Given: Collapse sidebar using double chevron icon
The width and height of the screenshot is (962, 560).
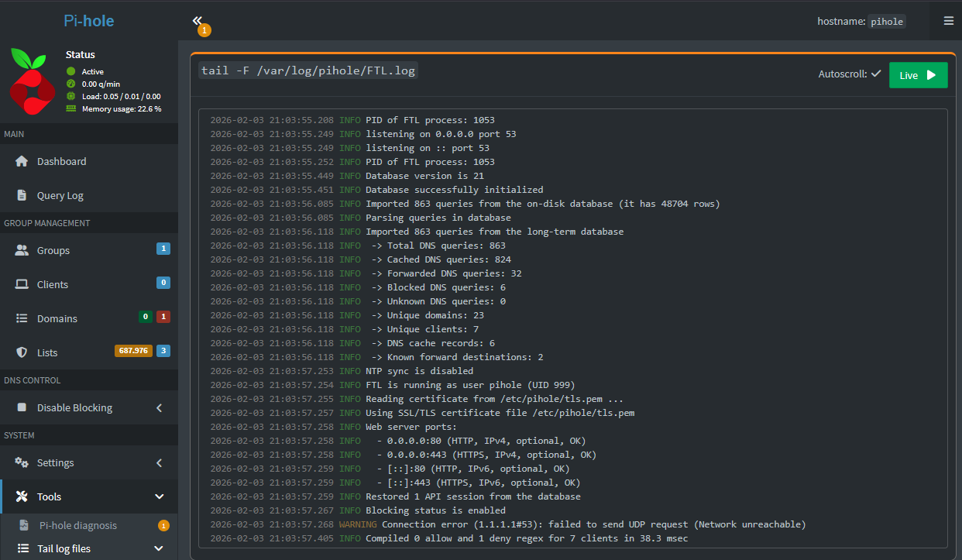Looking at the screenshot, I should click(198, 22).
